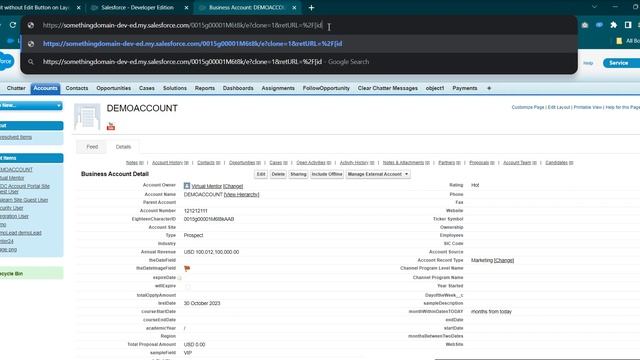The width and height of the screenshot is (640, 360).
Task: Click the Printable View link
Action: [x=587, y=107]
